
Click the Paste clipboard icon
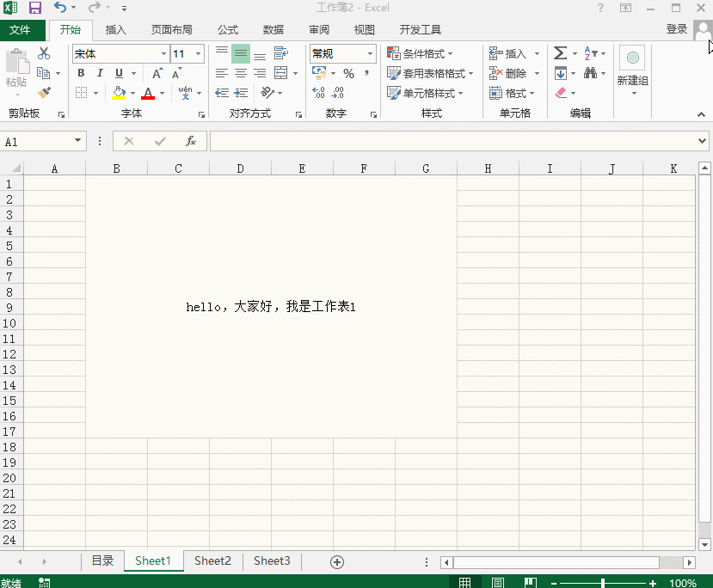17,61
